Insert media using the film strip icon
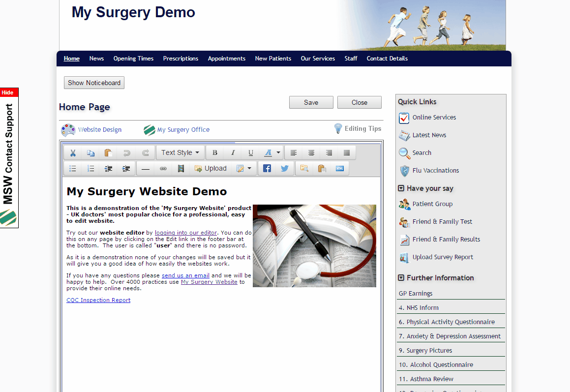The width and height of the screenshot is (570, 392). 181,168
